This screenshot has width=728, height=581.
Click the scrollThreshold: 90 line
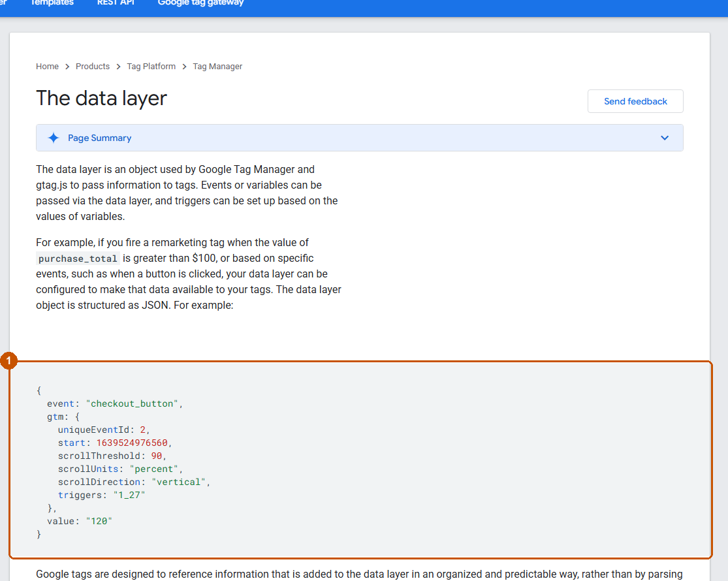pos(112,456)
